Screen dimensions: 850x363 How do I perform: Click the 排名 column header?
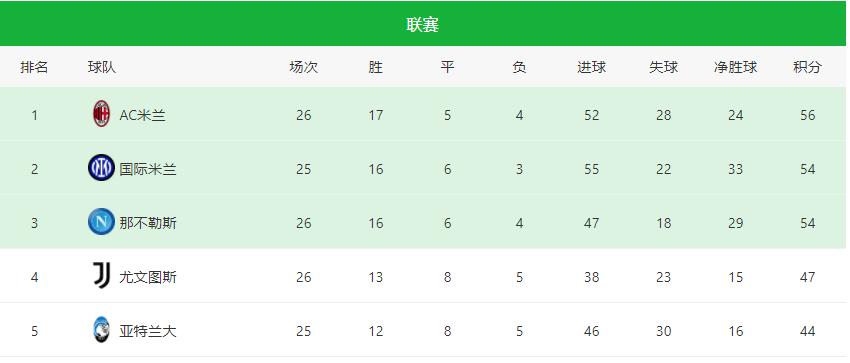click(x=35, y=67)
